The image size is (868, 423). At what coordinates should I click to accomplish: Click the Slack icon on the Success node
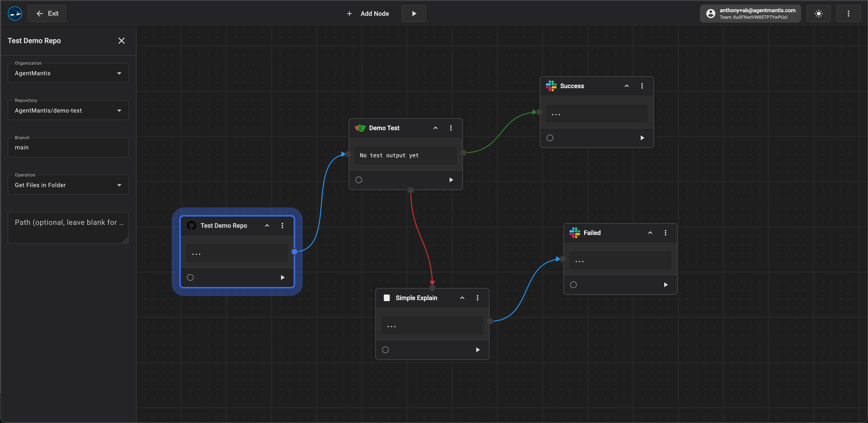[x=551, y=85]
